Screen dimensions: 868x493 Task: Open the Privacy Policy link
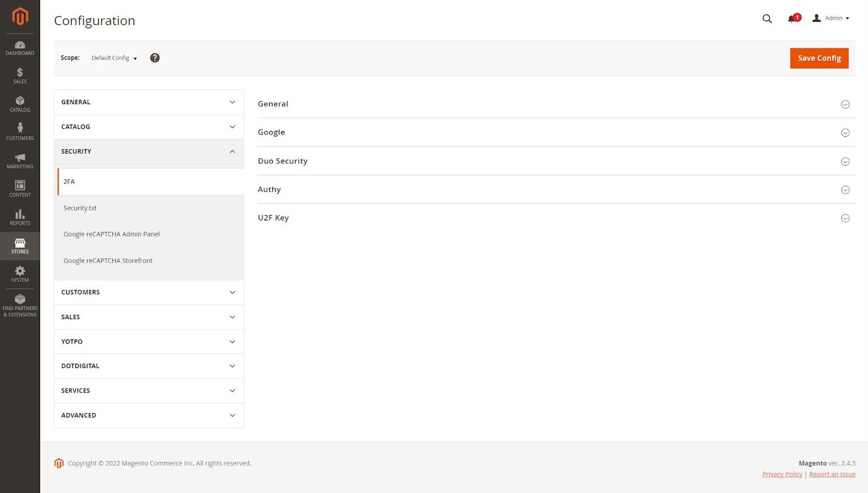point(782,474)
